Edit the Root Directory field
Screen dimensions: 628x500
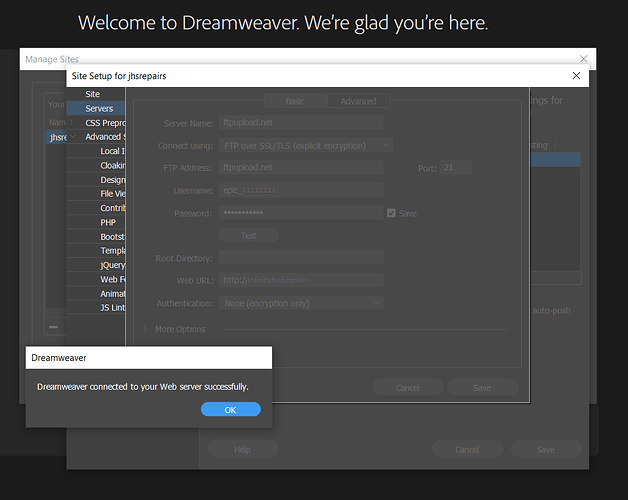301,258
